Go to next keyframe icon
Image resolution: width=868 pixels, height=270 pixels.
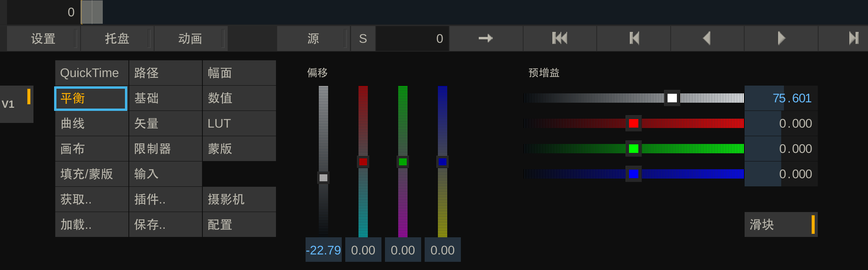[853, 38]
